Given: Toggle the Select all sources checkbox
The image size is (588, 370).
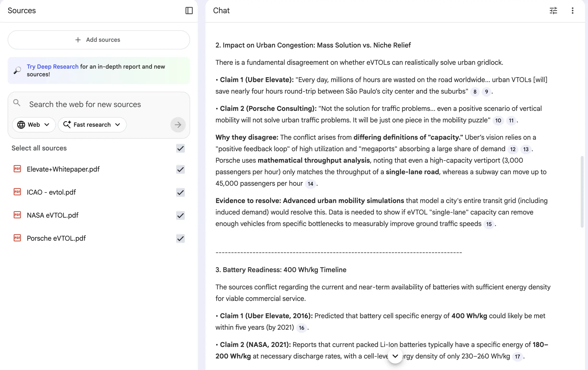Looking at the screenshot, I should (x=180, y=148).
